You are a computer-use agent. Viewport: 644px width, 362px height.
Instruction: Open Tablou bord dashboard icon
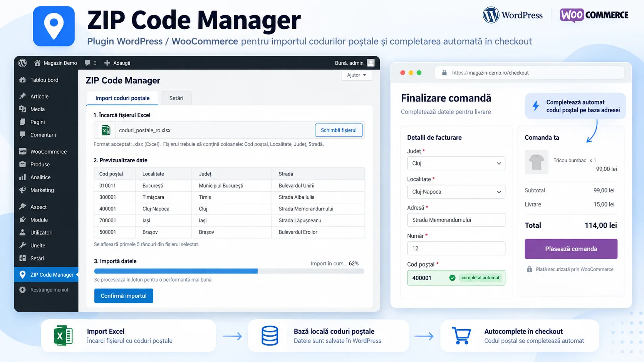coord(23,80)
